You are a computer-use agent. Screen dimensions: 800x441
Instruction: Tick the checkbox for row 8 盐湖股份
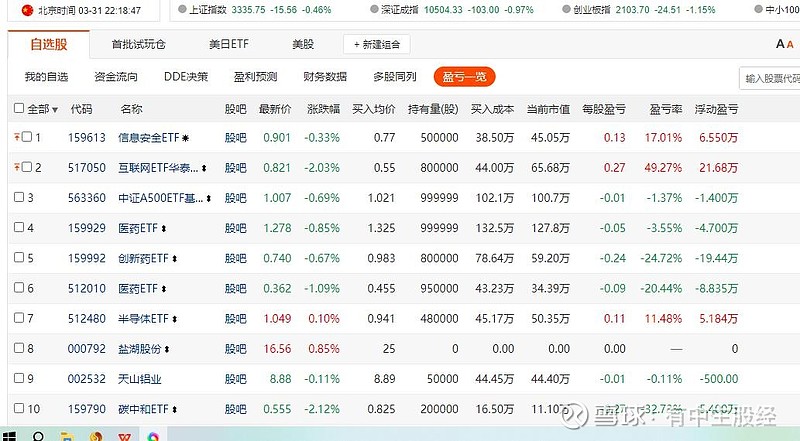[19, 348]
